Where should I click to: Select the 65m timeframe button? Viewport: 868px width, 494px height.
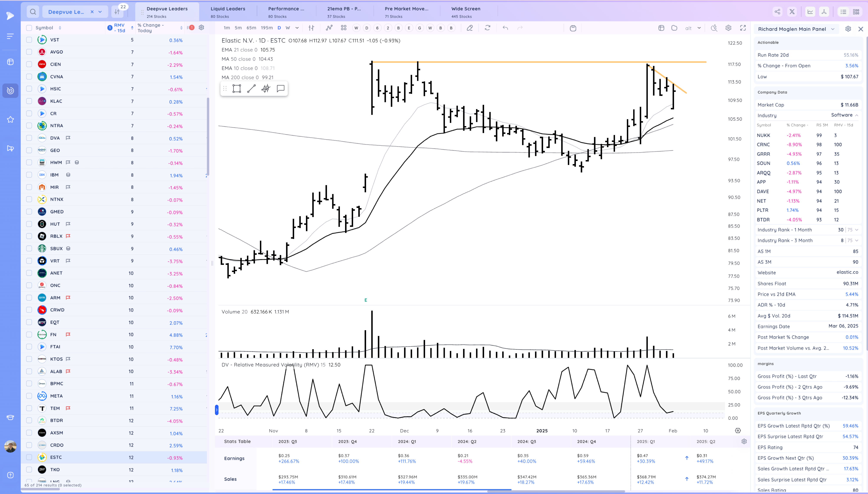pos(251,28)
